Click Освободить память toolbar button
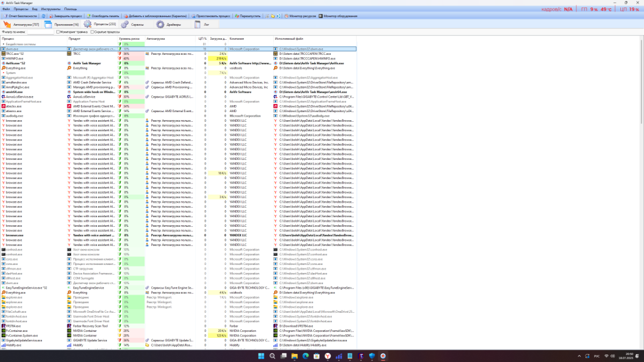 pyautogui.click(x=103, y=16)
